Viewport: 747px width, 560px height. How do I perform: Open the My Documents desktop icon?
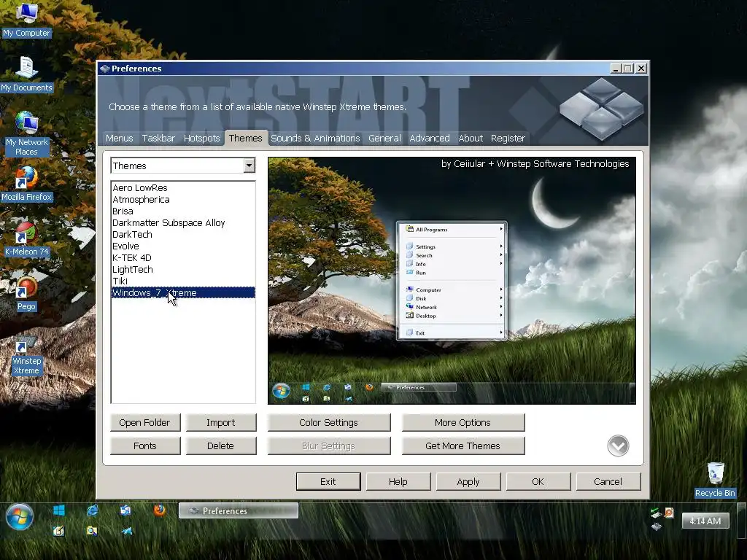click(x=26, y=74)
